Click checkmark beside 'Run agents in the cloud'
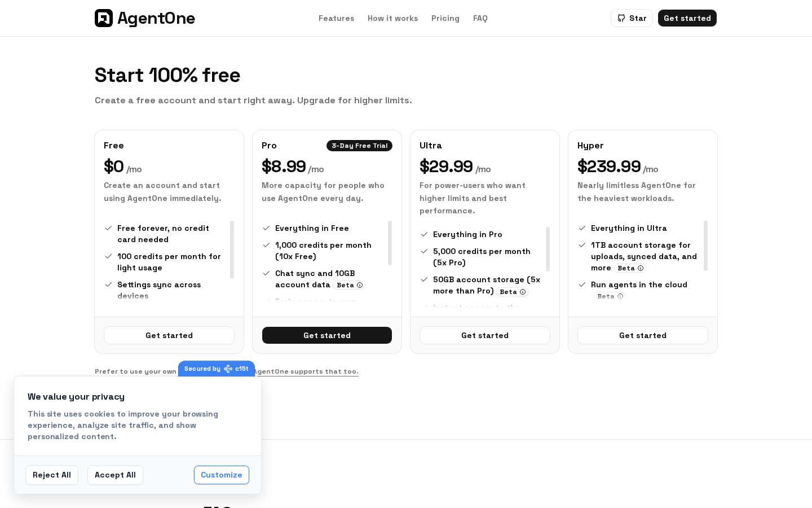 coord(582,284)
